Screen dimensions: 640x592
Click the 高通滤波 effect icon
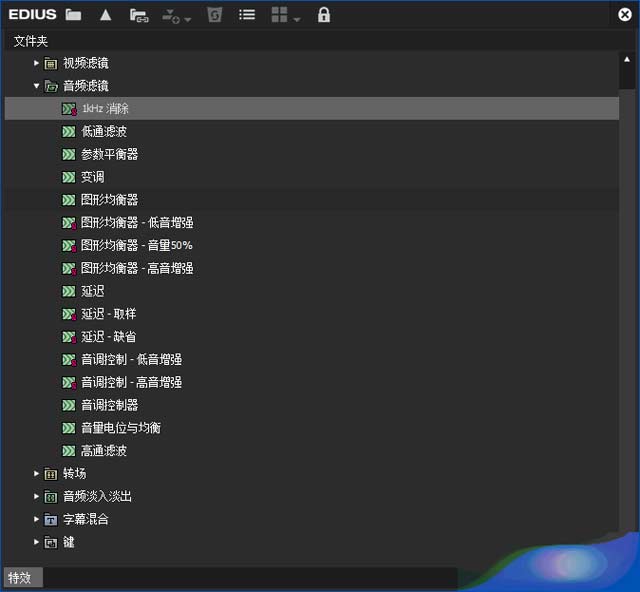[69, 451]
